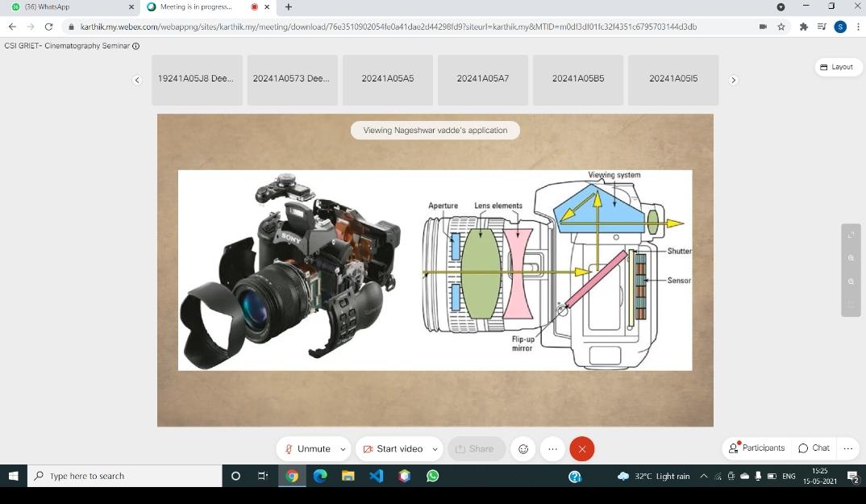
Task: Select participant thumbnail 20241A05A7
Action: tap(482, 79)
